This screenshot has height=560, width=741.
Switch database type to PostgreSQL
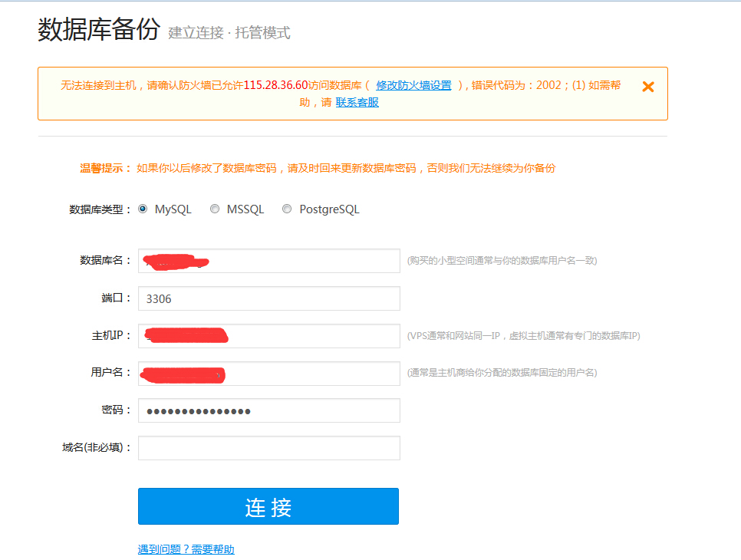[287, 209]
